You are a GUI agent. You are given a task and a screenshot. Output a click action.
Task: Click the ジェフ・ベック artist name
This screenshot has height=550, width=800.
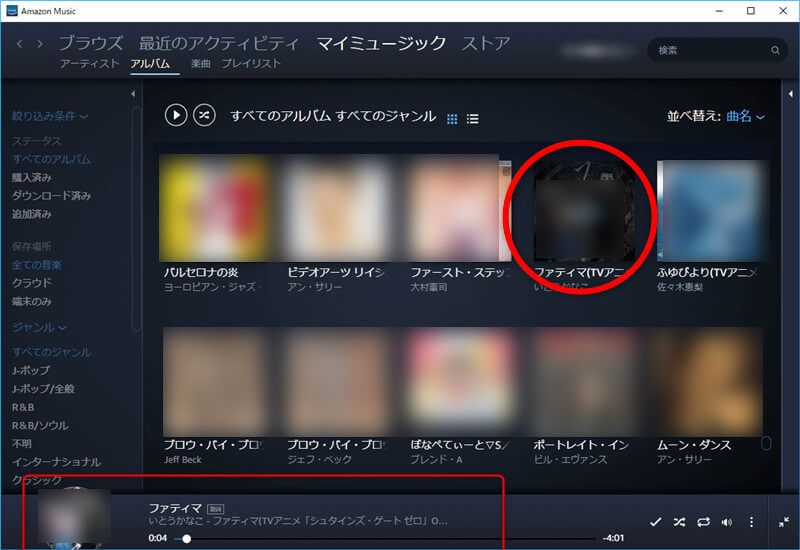(319, 460)
